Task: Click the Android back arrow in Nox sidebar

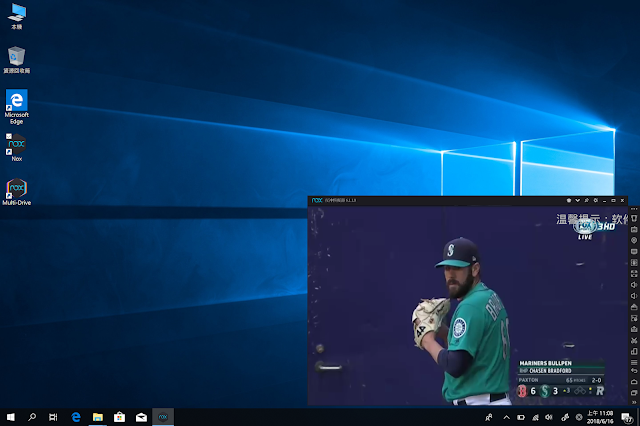Action: [x=634, y=371]
